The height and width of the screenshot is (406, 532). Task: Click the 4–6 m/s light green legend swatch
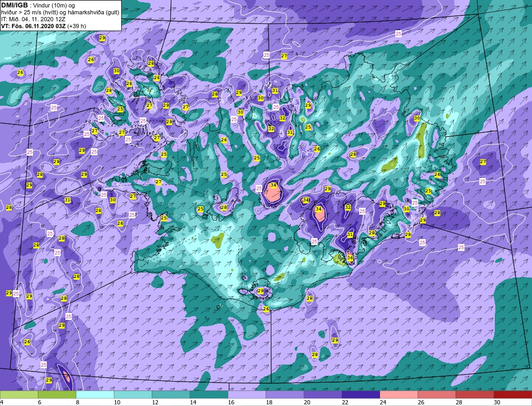tap(19, 394)
